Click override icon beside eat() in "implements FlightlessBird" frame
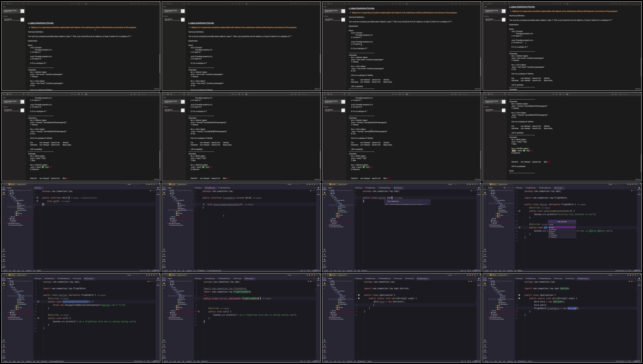643x364 pixels. coord(198,312)
